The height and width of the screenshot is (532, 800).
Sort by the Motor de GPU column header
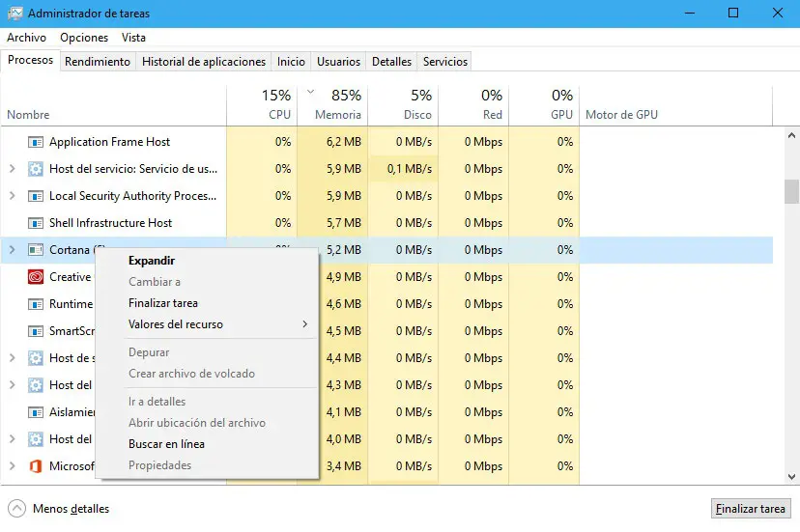[675, 105]
